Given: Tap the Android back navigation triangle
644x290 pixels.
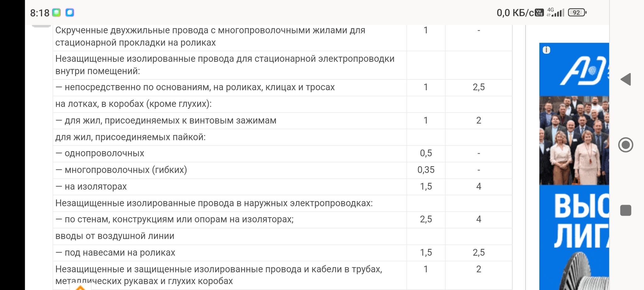Looking at the screenshot, I should coord(626,79).
